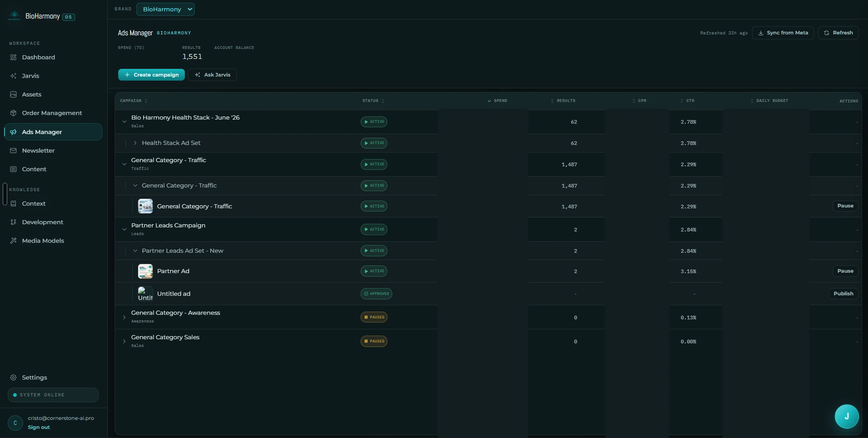Image resolution: width=868 pixels, height=438 pixels.
Task: Click floating Jarvis J bubble
Action: pos(847,417)
